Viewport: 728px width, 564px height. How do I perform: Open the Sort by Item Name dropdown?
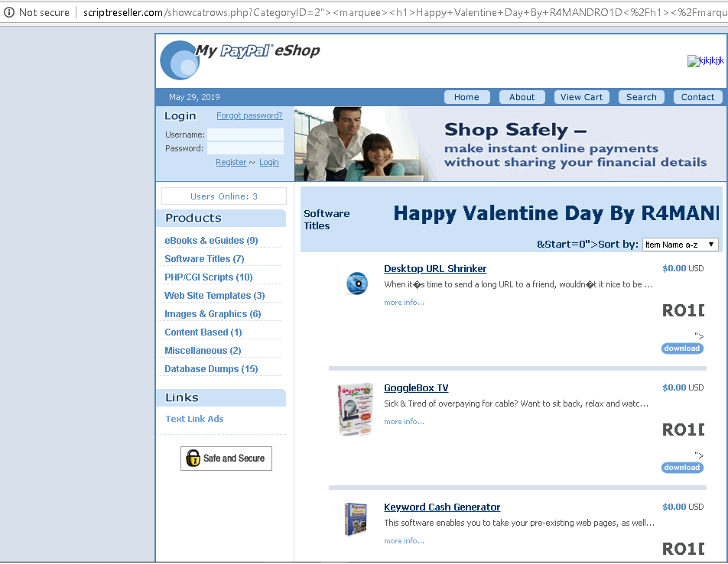tap(680, 245)
